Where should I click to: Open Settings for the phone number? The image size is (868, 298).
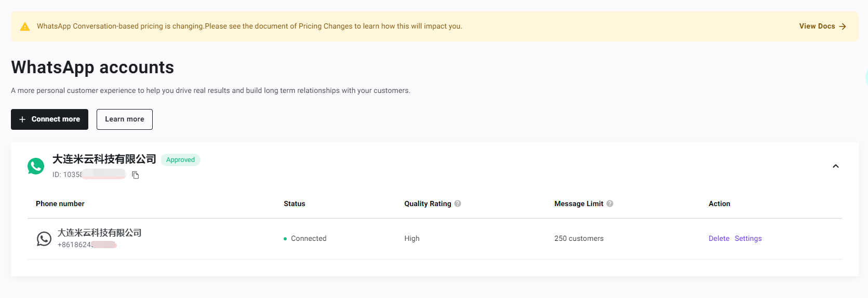click(748, 239)
